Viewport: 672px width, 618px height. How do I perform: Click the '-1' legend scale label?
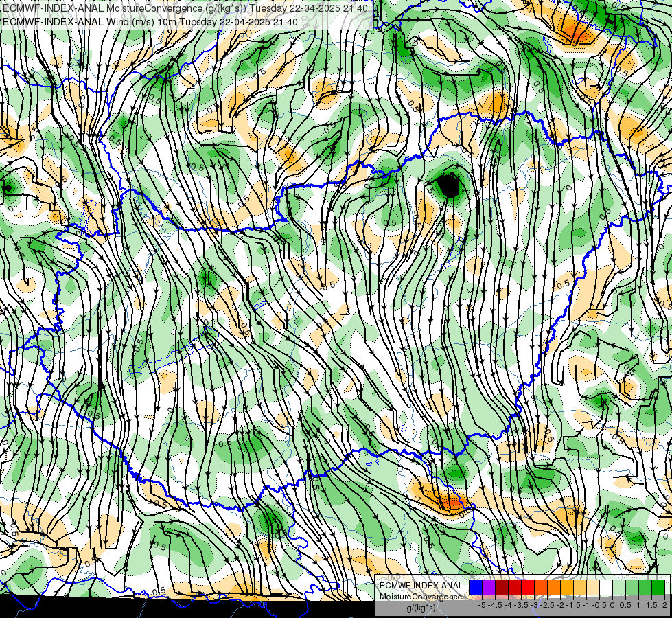click(586, 605)
